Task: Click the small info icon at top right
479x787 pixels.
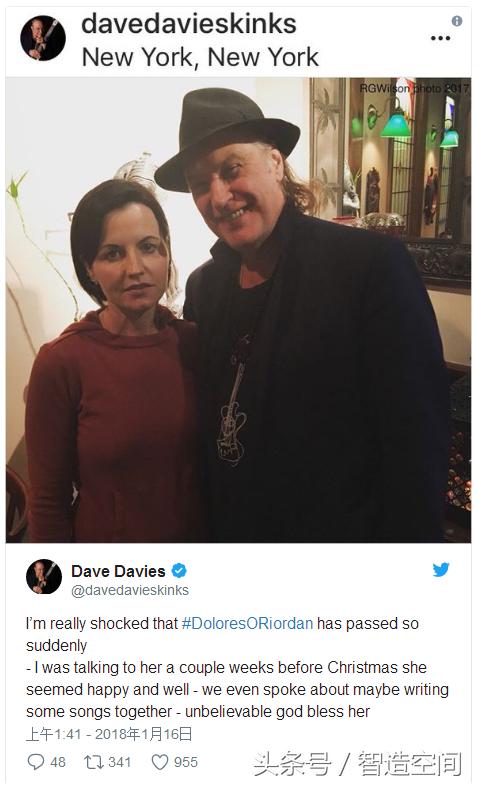Action: tap(456, 21)
